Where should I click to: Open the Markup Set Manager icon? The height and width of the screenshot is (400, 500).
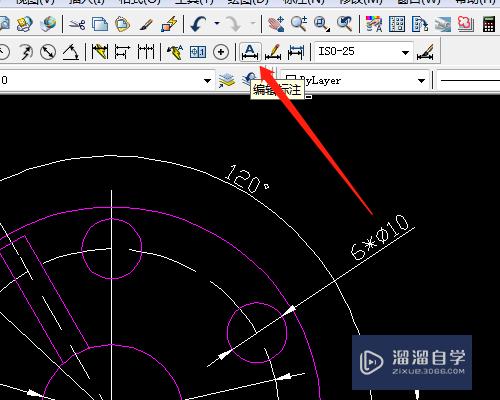(466, 24)
